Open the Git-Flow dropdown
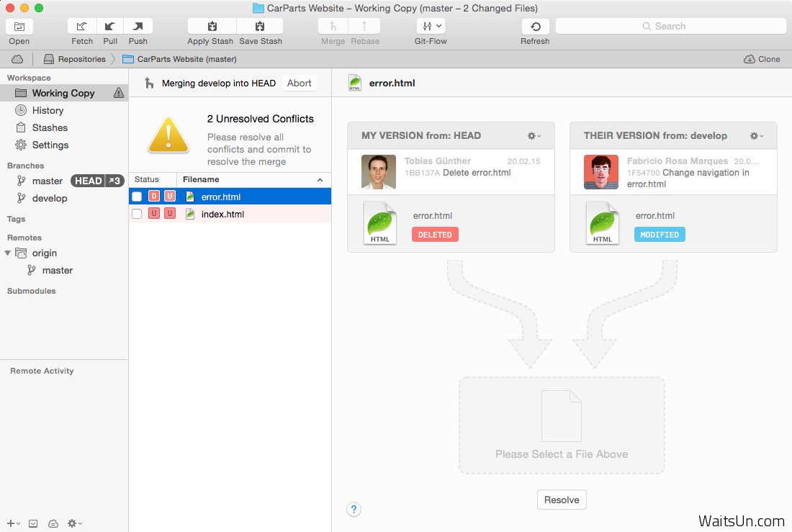Viewport: 792px width, 532px height. (x=431, y=27)
